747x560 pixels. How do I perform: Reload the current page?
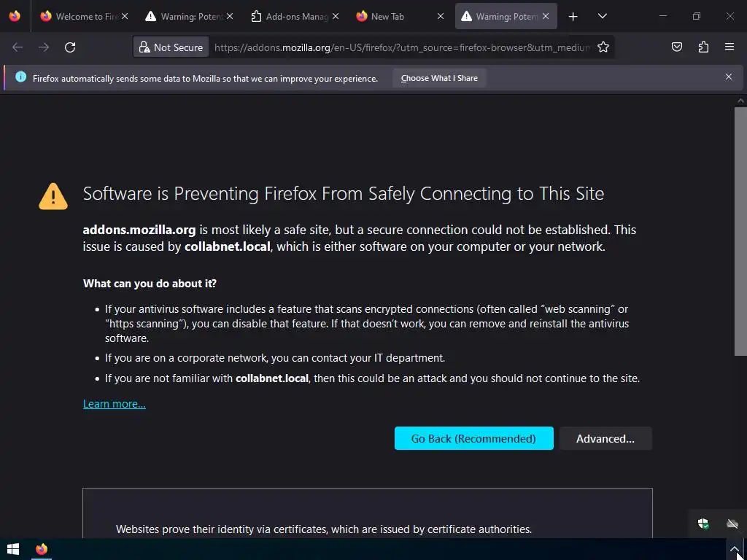point(70,47)
